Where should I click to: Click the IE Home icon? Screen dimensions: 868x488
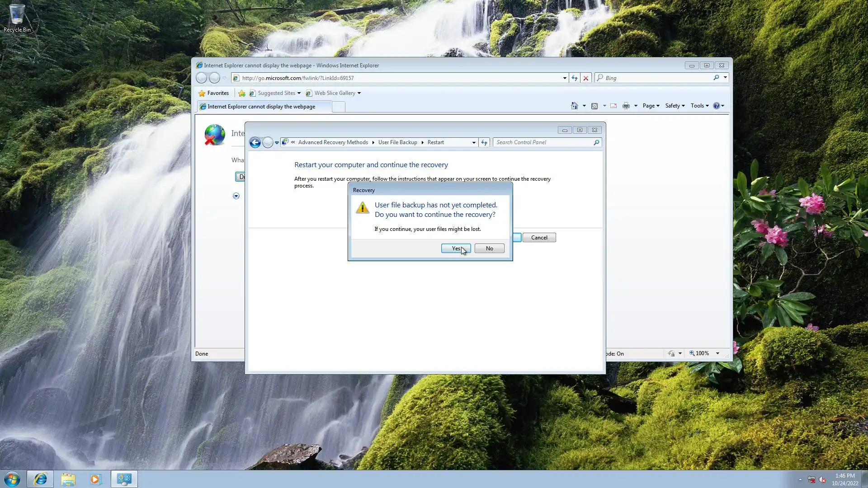[x=574, y=106]
